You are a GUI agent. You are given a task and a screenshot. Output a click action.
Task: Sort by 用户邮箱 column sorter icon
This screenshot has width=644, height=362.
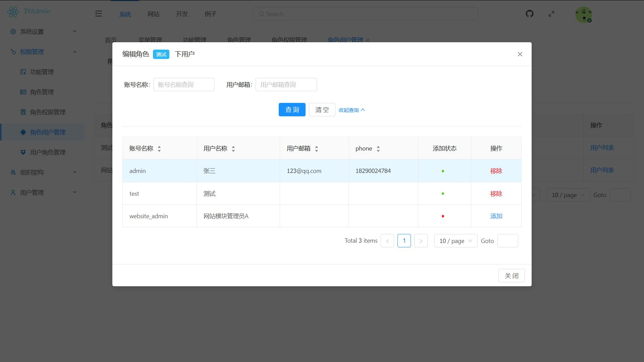pos(316,149)
